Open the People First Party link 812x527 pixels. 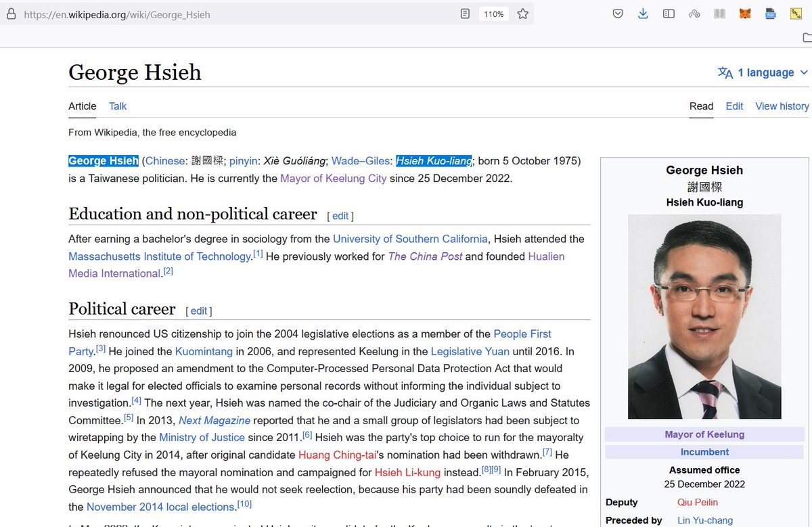click(x=522, y=334)
